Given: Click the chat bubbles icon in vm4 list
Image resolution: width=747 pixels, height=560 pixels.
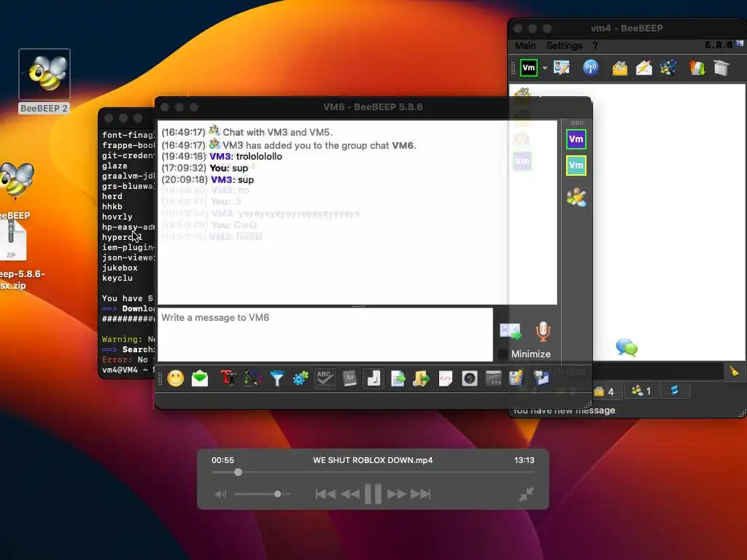Looking at the screenshot, I should coord(627,348).
